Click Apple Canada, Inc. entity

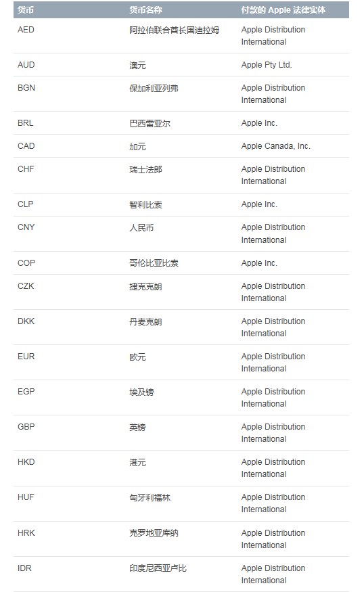point(275,146)
